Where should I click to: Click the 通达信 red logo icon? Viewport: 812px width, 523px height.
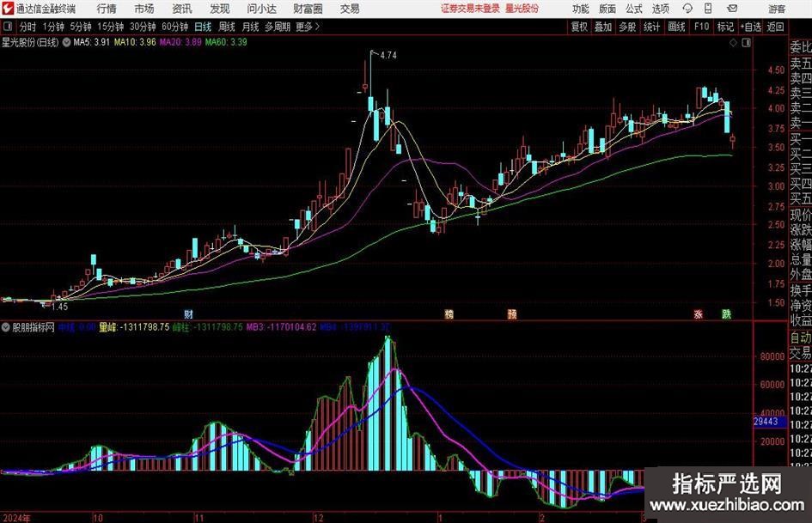tap(8, 9)
